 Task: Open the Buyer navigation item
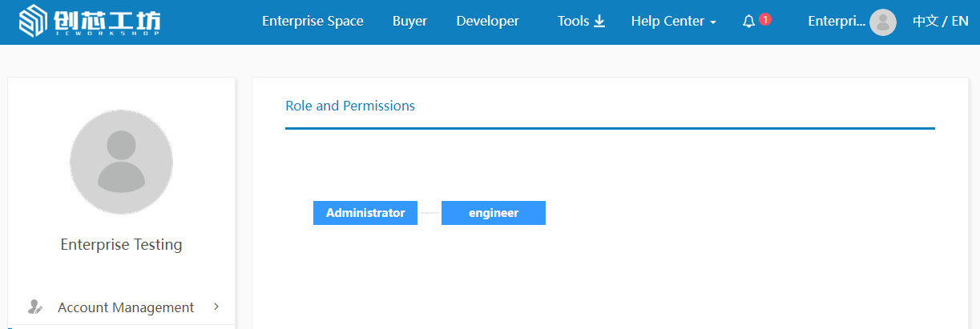(x=409, y=22)
